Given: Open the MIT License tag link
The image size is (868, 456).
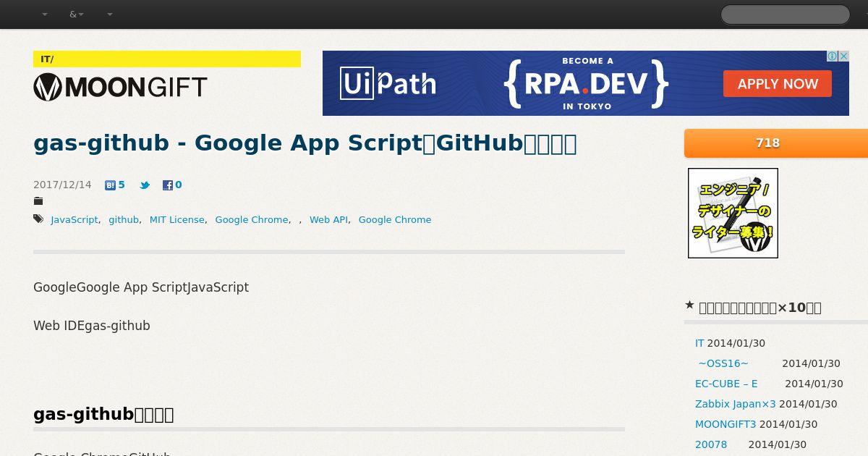Looking at the screenshot, I should [x=177, y=219].
